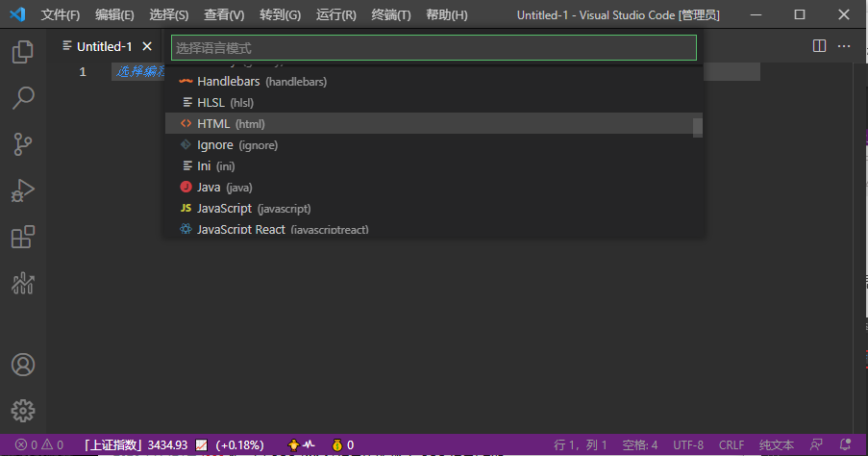Close the Untitled-1 tab
The image size is (868, 456).
pyautogui.click(x=147, y=46)
